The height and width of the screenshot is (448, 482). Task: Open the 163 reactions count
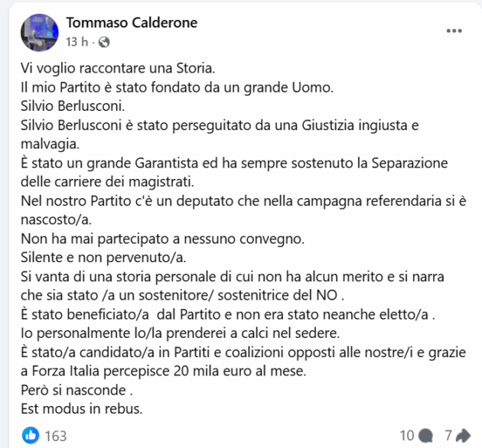[56, 436]
